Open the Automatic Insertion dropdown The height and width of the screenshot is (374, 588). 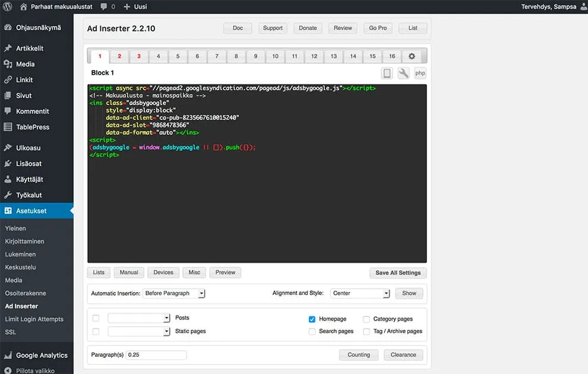tap(173, 293)
